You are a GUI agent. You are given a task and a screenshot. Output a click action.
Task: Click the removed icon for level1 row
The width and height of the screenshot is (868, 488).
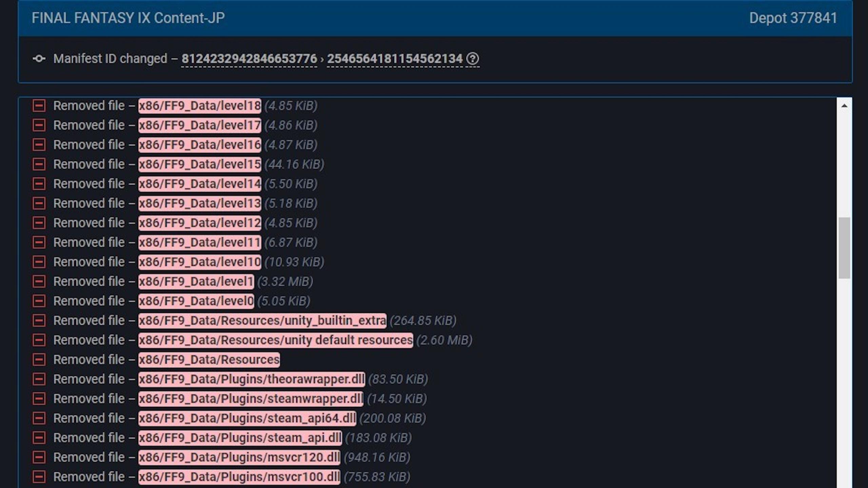(x=39, y=282)
